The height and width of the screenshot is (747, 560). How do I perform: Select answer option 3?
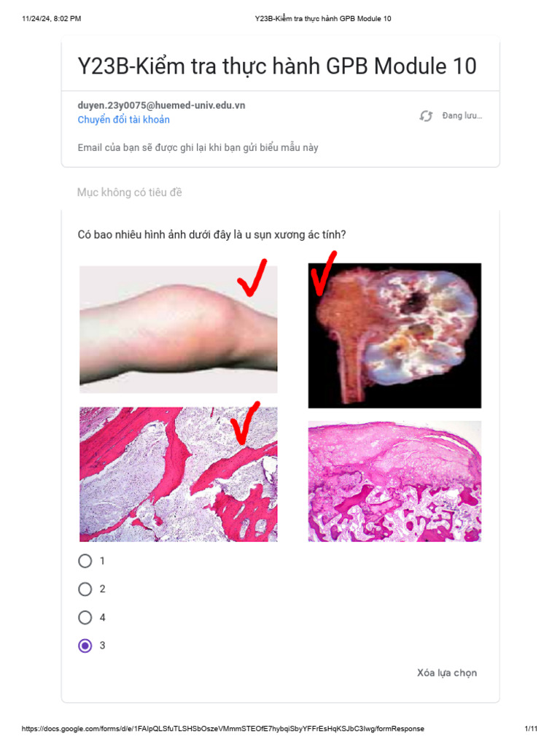point(85,646)
